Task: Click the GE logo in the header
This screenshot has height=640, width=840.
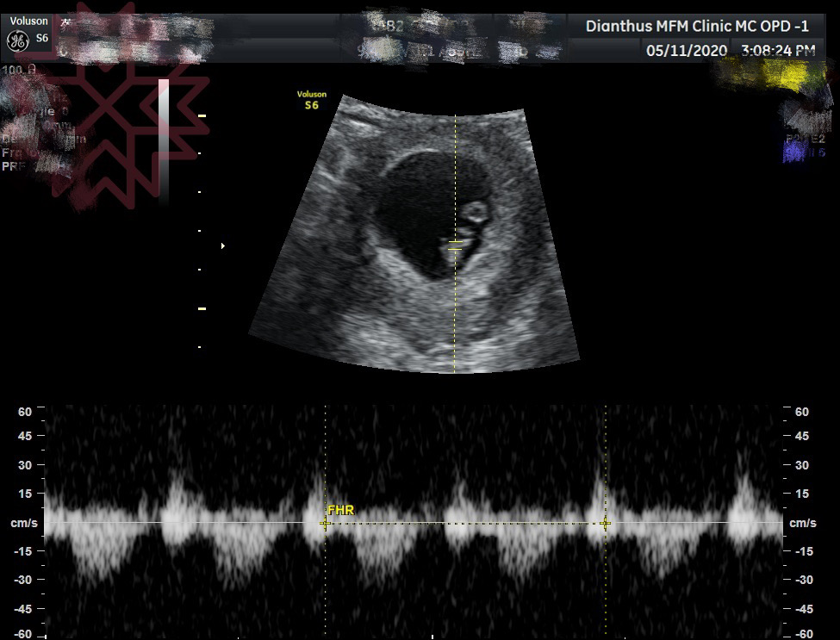Action: [16, 40]
